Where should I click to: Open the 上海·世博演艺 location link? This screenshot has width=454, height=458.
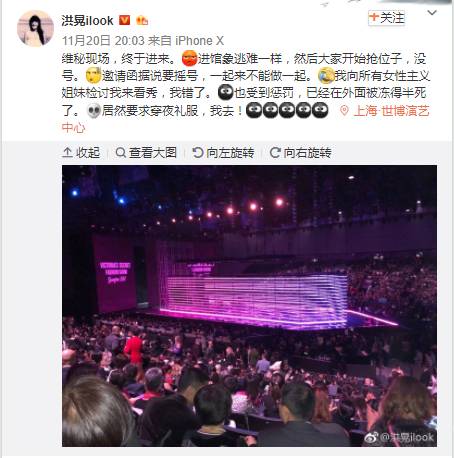point(392,111)
